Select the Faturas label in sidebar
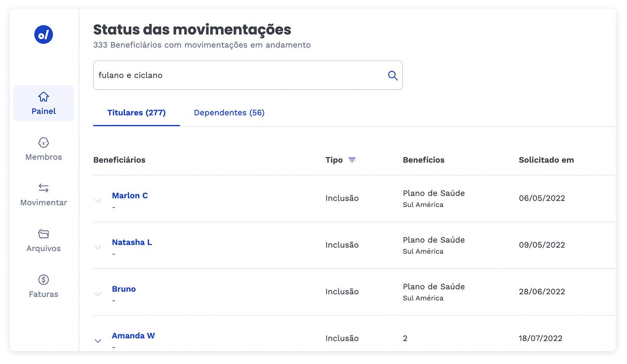 (44, 294)
